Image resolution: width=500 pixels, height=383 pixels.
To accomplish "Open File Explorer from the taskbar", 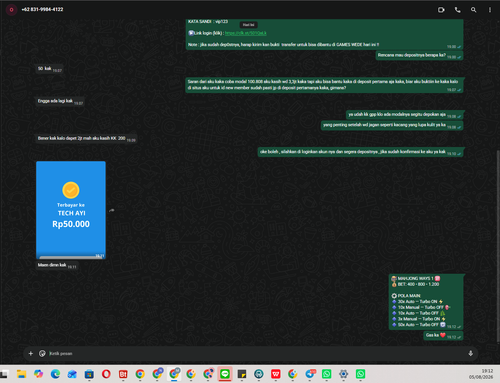I will pos(21,374).
